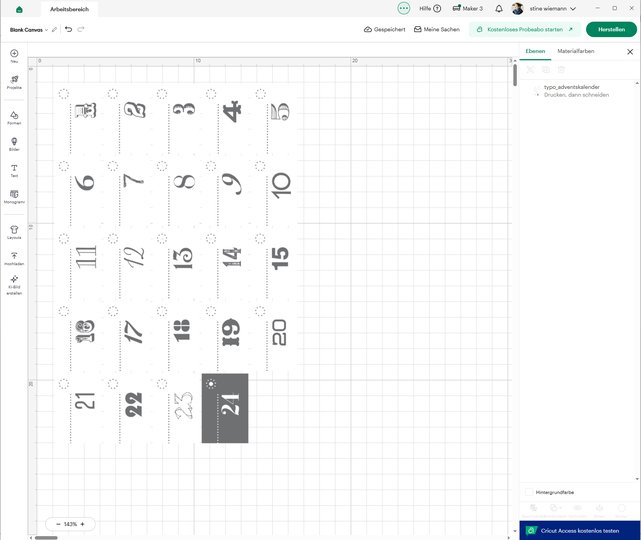Image resolution: width=641 pixels, height=540 pixels.
Task: Click the layers list scroll-up arrow
Action: (637, 83)
